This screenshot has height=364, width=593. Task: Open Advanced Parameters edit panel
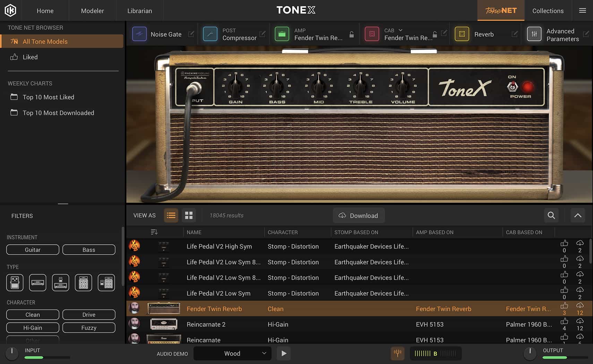click(x=586, y=34)
